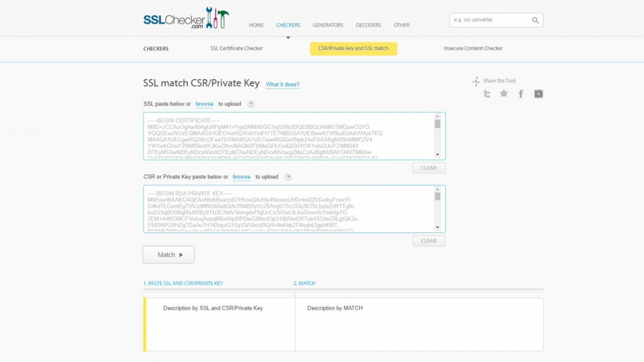Click the star favorite icon
Viewport: 644px width, 362px height.
(x=504, y=94)
